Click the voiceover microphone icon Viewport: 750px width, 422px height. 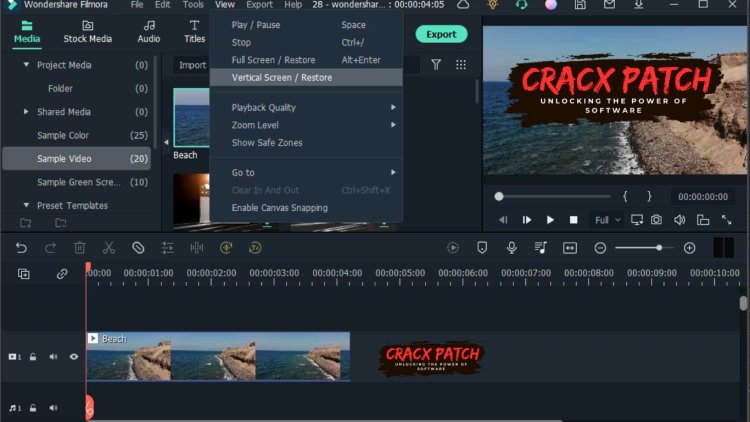pos(511,248)
